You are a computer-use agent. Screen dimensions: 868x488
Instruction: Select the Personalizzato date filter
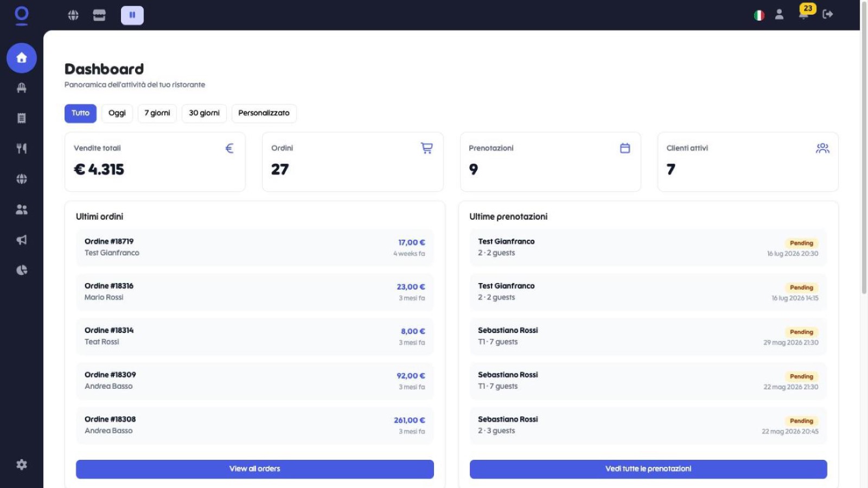[x=264, y=113]
